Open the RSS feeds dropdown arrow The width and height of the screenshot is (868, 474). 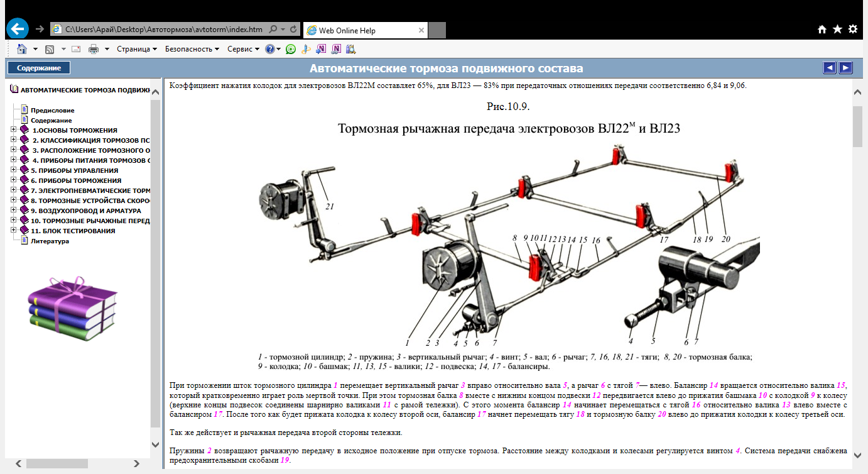tap(63, 48)
